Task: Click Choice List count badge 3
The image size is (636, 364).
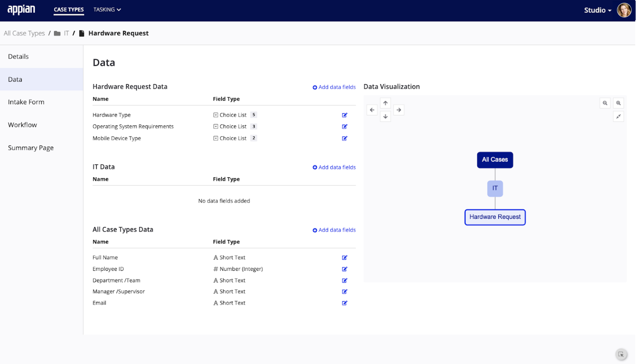Action: point(253,126)
